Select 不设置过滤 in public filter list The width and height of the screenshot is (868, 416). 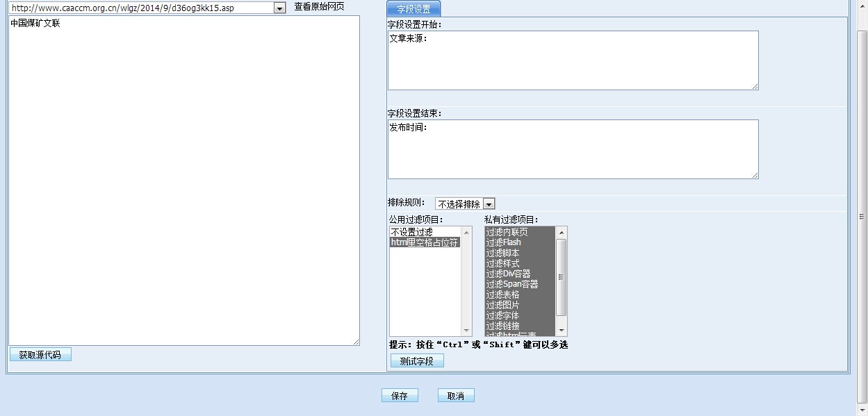pyautogui.click(x=412, y=232)
